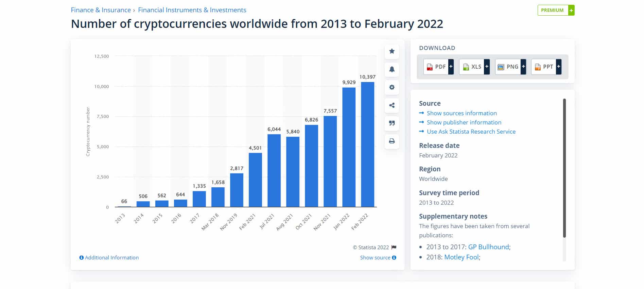Download the data as XLS
Image resolution: width=644 pixels, height=289 pixels.
coord(474,67)
